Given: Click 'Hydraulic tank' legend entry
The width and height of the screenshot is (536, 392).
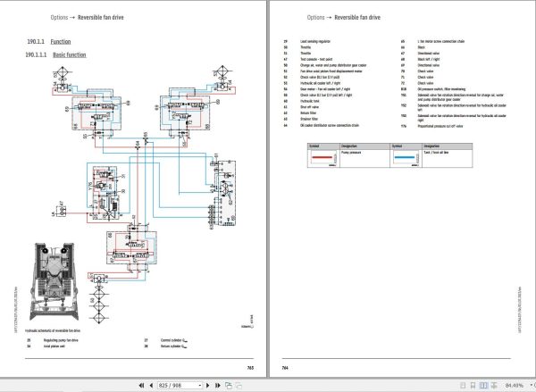Looking at the screenshot, I should coord(310,101).
